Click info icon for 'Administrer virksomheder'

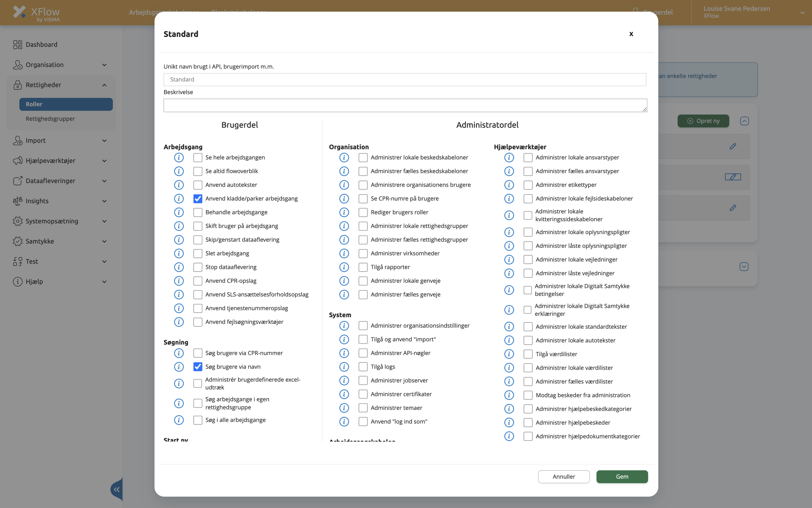[344, 253]
